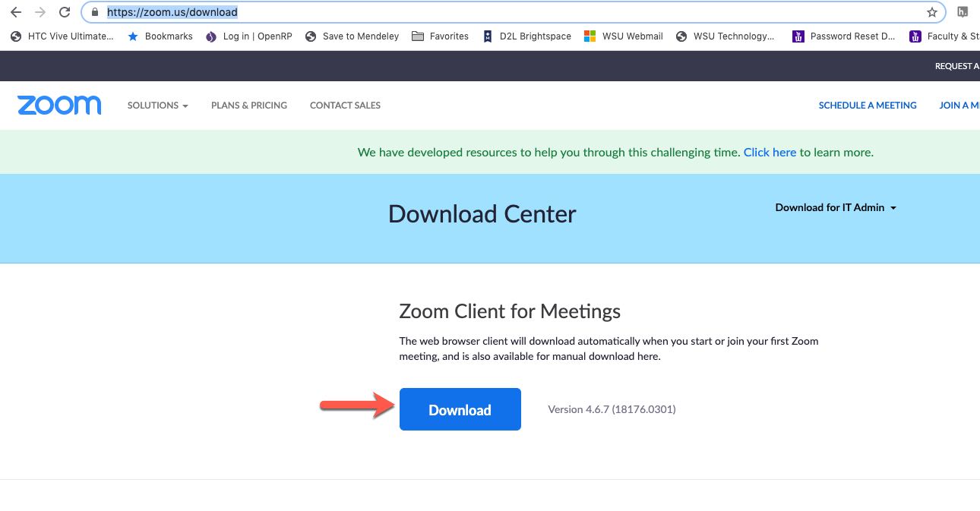This screenshot has height=511, width=980.
Task: Open the Save to Mendeley bookmark
Action: pos(352,36)
